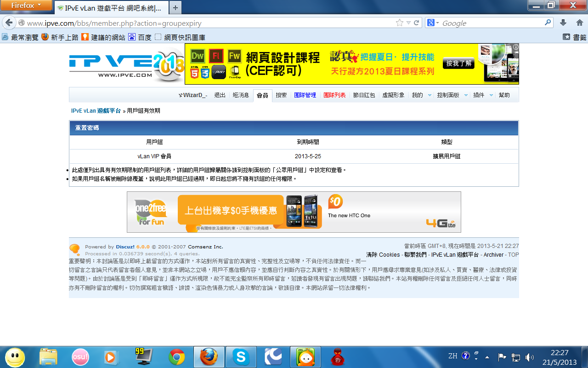Reload the page using the refresh icon
The width and height of the screenshot is (588, 368).
coord(417,23)
